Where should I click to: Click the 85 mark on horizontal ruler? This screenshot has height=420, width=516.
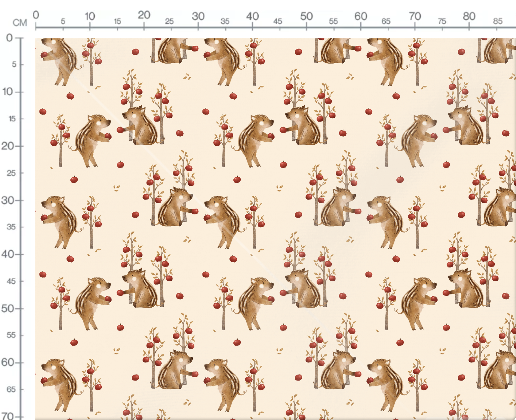(x=498, y=21)
